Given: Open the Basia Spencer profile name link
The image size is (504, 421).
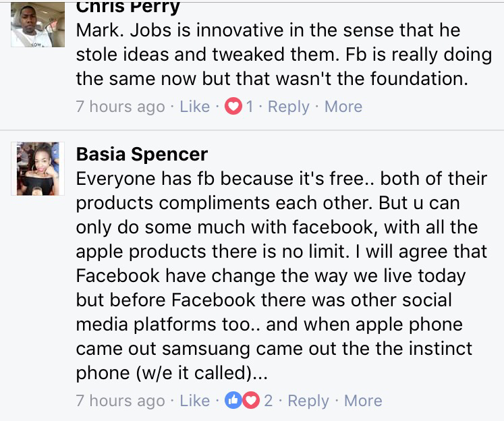Looking at the screenshot, I should coord(142,154).
